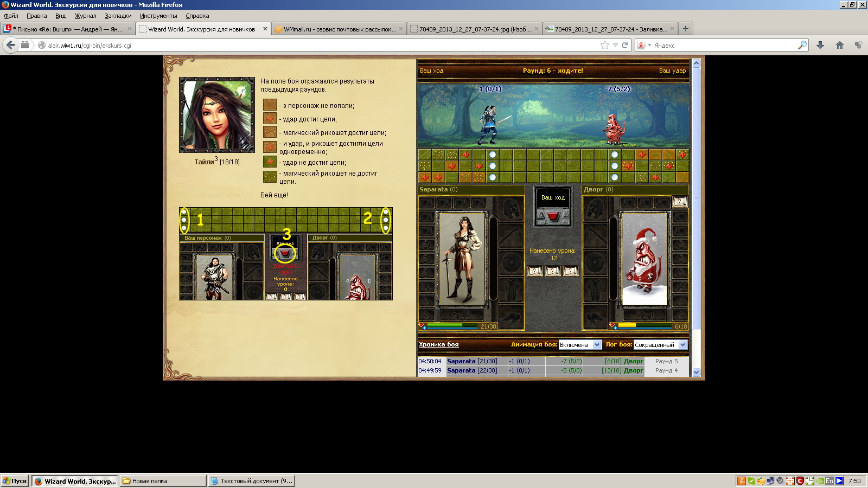Viewport: 868px width, 488px height.
Task: Click the Тайли character portrait
Action: click(217, 115)
